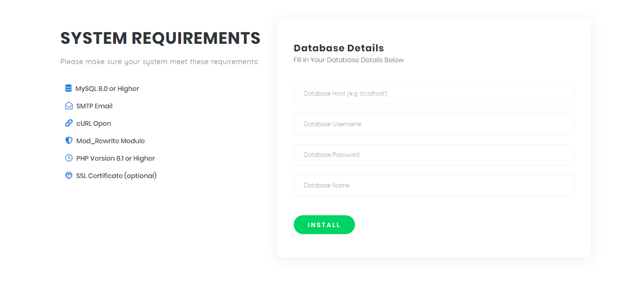The width and height of the screenshot is (644, 301).
Task: Click the MySQL database stack icon
Action: click(x=68, y=88)
